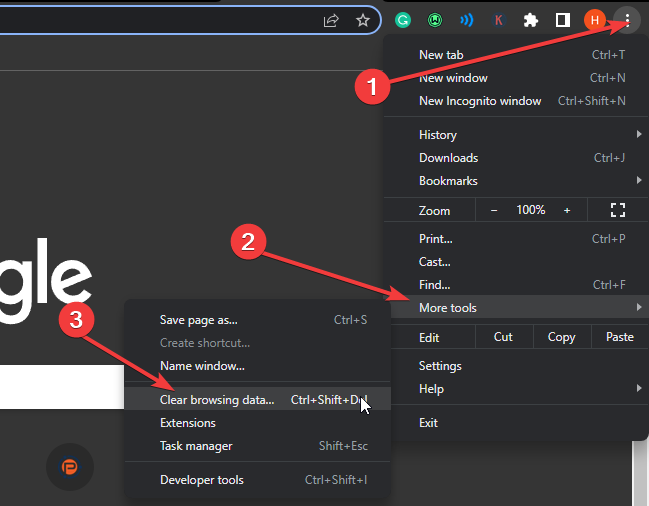Viewport: 649px width, 506px height.
Task: Click the Share this page icon
Action: [x=331, y=20]
